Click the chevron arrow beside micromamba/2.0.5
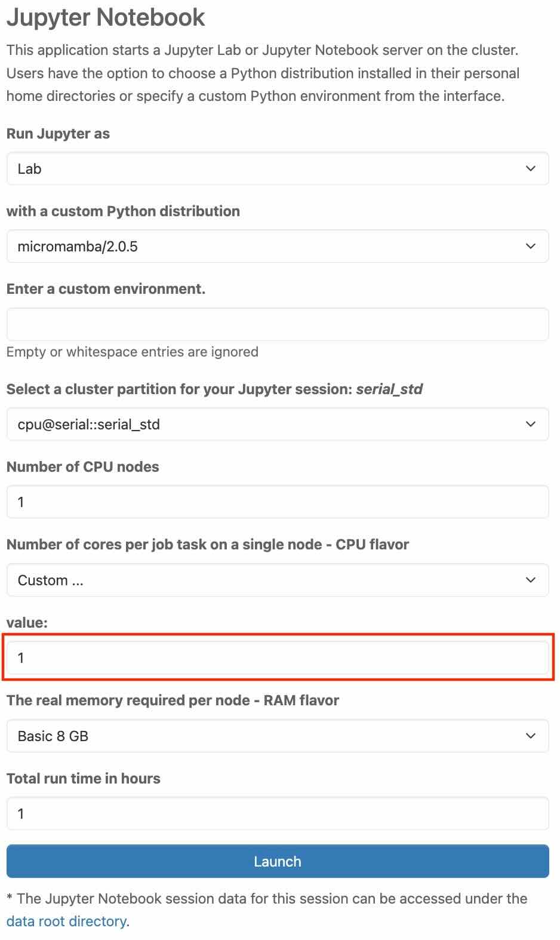The width and height of the screenshot is (560, 940). [530, 246]
